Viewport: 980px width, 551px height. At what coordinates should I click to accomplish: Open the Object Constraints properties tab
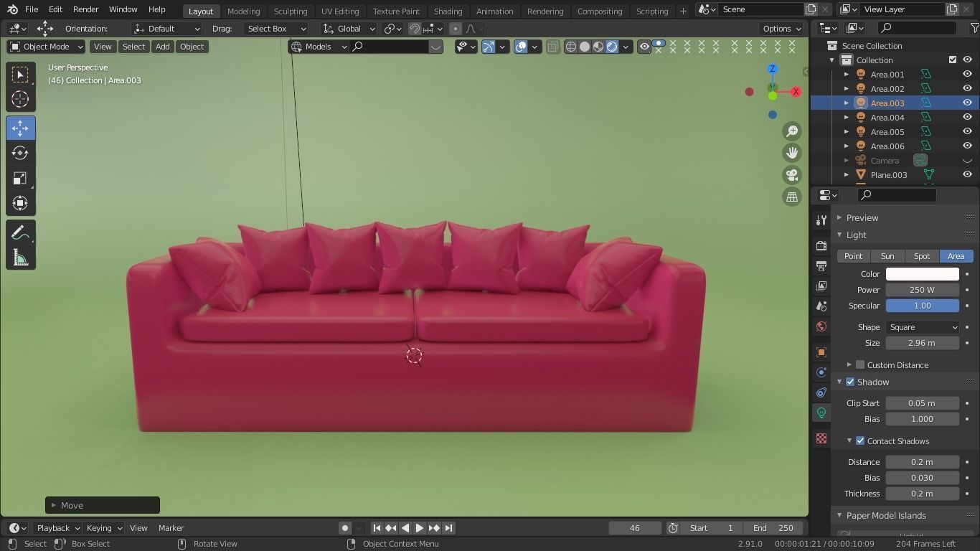tap(821, 392)
